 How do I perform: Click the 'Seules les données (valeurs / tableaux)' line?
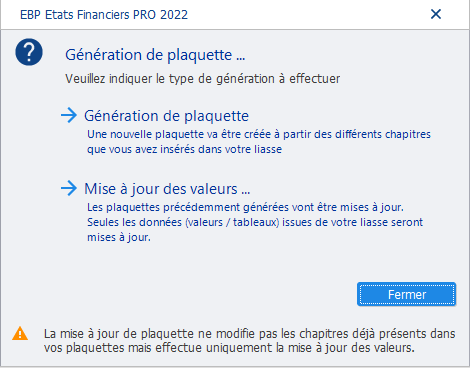click(x=255, y=222)
